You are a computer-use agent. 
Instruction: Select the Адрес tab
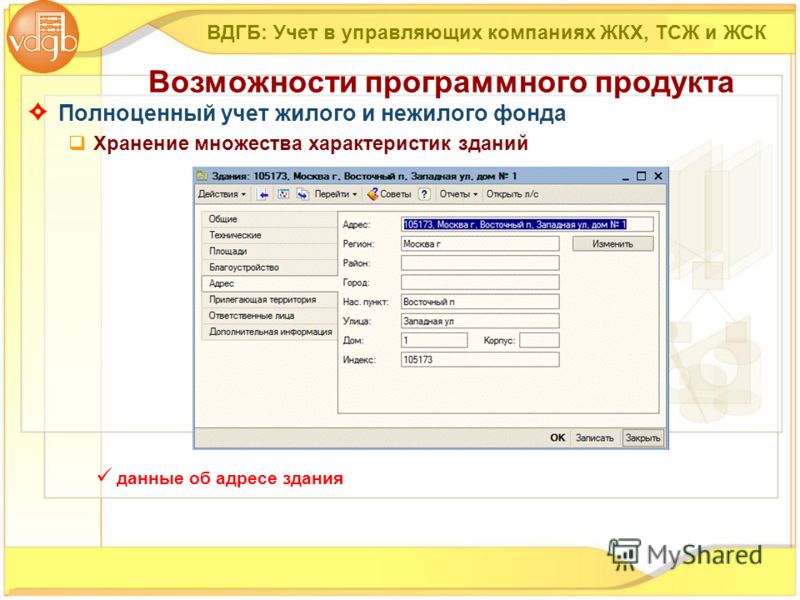[x=269, y=284]
